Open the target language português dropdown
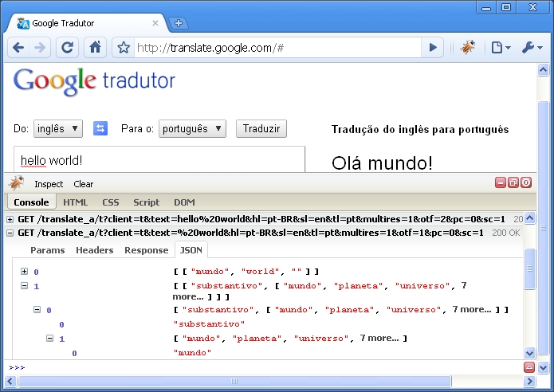The height and width of the screenshot is (392, 554). 192,128
